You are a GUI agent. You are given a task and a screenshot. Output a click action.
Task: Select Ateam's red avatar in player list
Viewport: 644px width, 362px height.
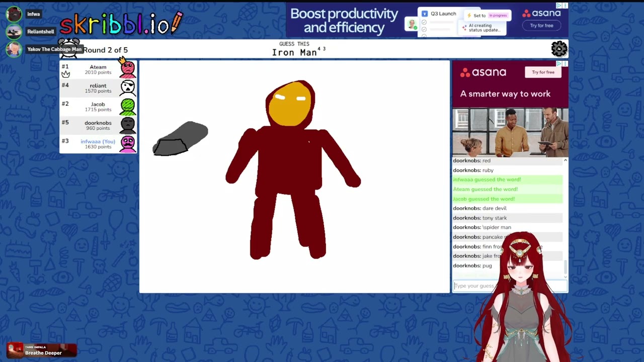click(128, 69)
